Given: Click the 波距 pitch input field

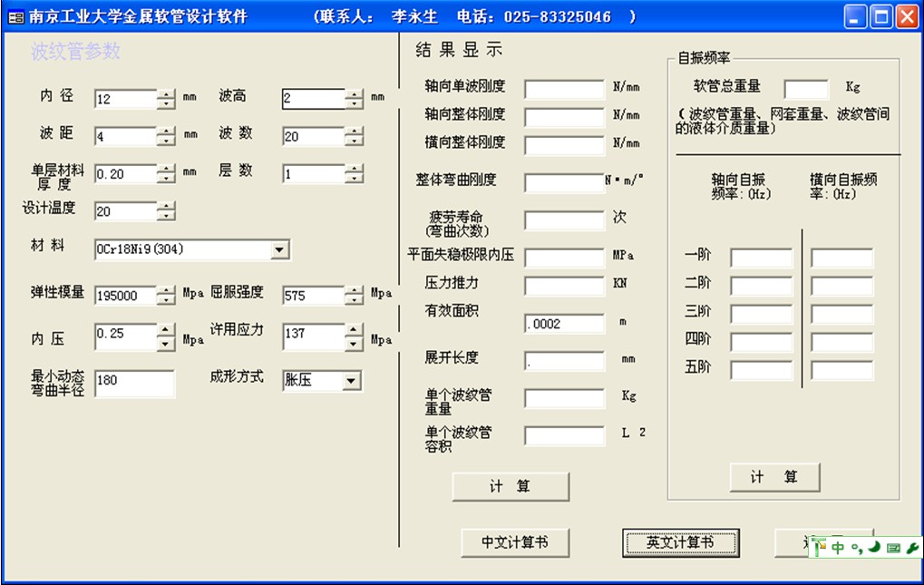Looking at the screenshot, I should pos(125,137).
